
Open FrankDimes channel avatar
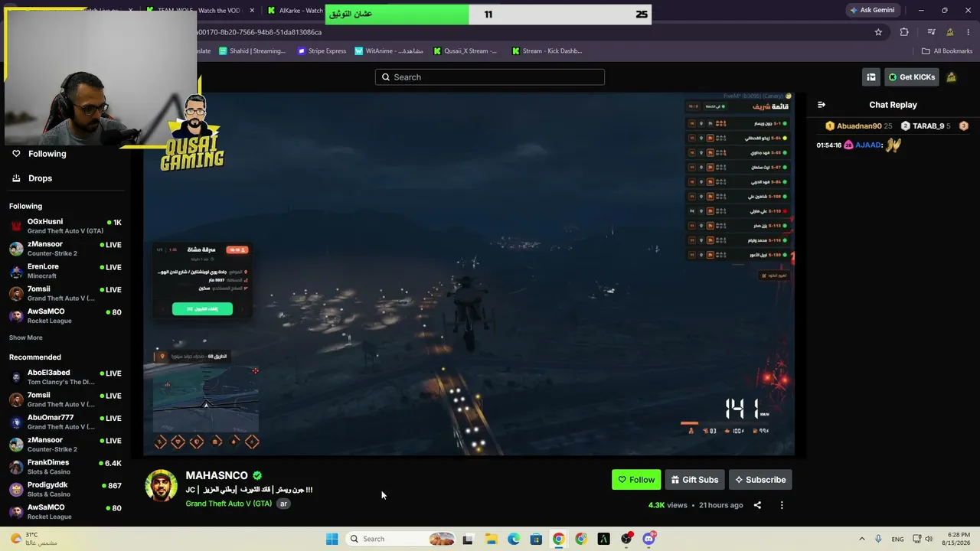tap(16, 467)
